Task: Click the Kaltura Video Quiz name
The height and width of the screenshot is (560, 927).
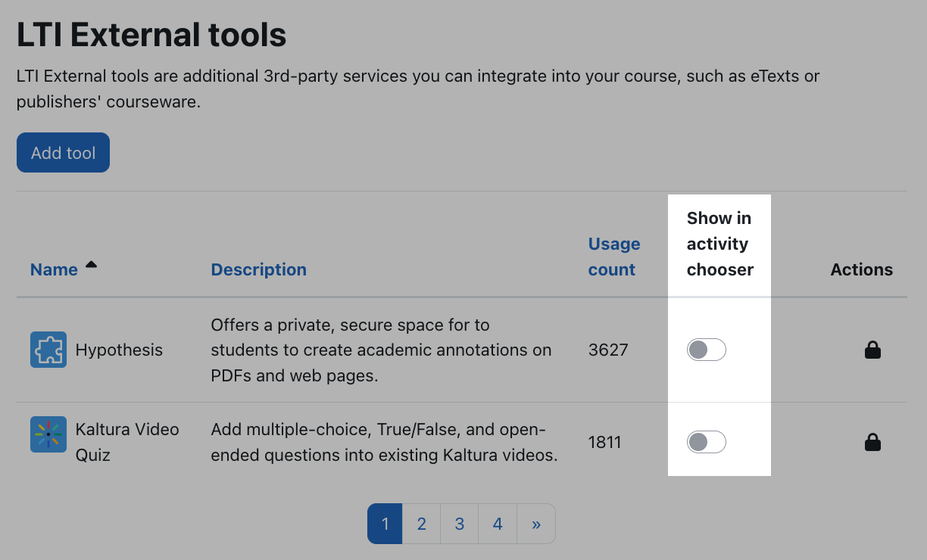Action: [127, 442]
